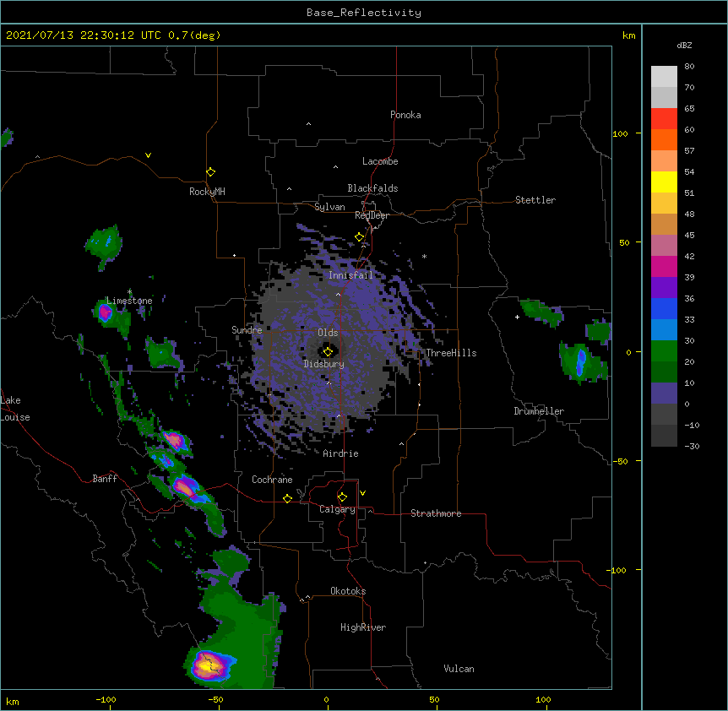Select the yellow diamond marker above Calgary
The height and width of the screenshot is (711, 728).
[x=342, y=497]
